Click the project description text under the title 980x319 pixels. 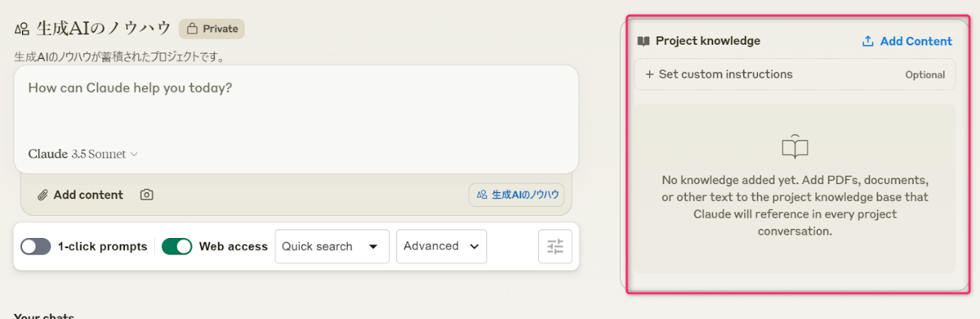coord(120,57)
